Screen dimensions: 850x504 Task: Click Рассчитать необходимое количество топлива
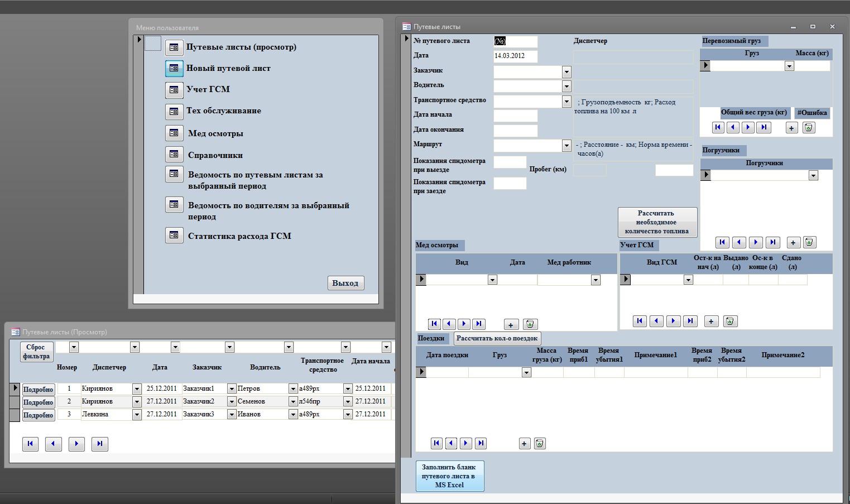(x=657, y=222)
